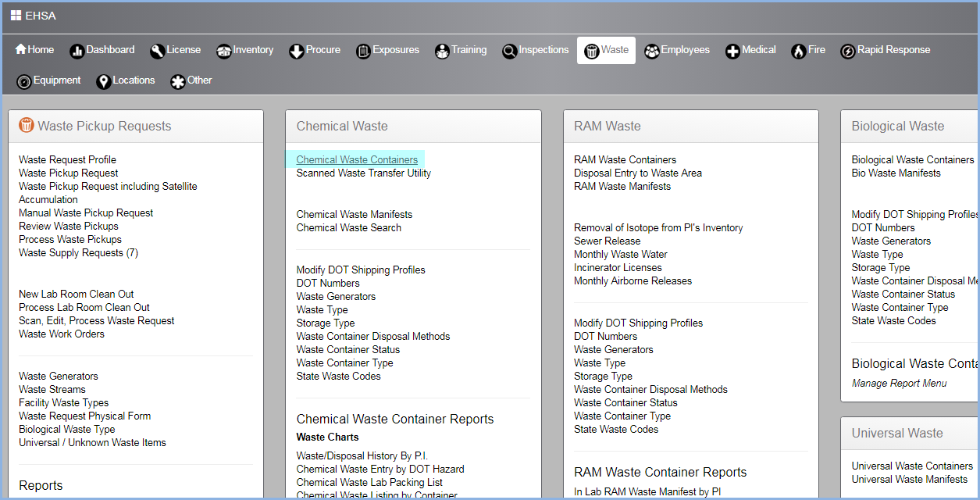Select the Equipment gauge icon
Viewport: 980px width, 500px height.
click(23, 81)
